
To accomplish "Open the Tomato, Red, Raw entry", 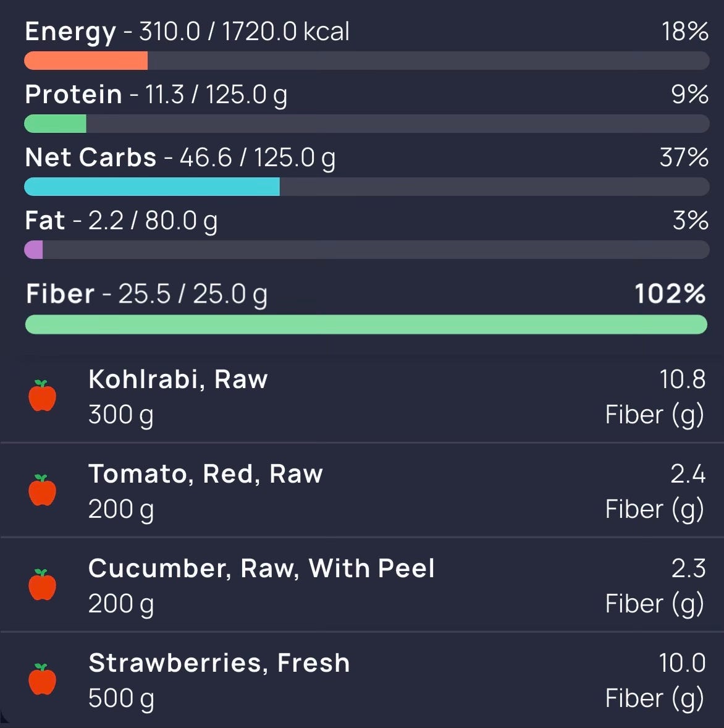I will [x=362, y=491].
